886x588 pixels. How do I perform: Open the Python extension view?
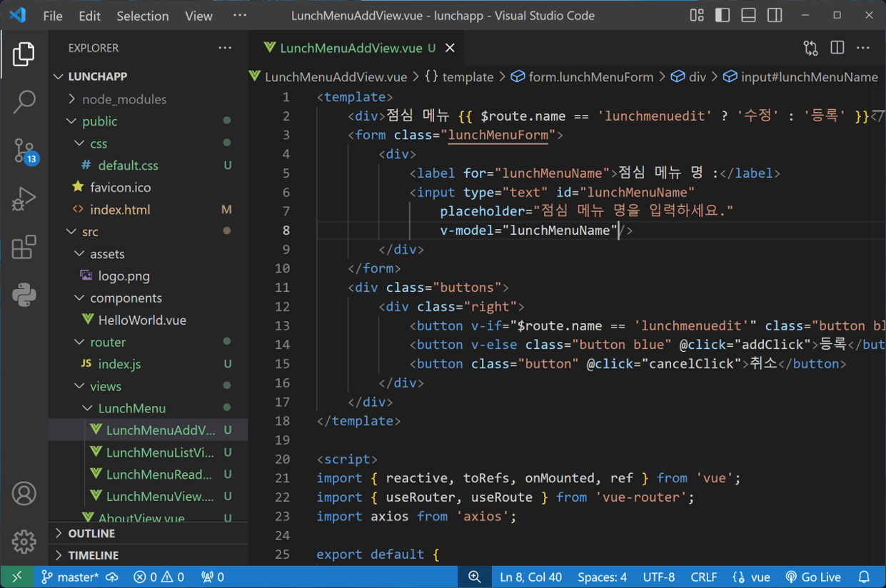pyautogui.click(x=24, y=295)
